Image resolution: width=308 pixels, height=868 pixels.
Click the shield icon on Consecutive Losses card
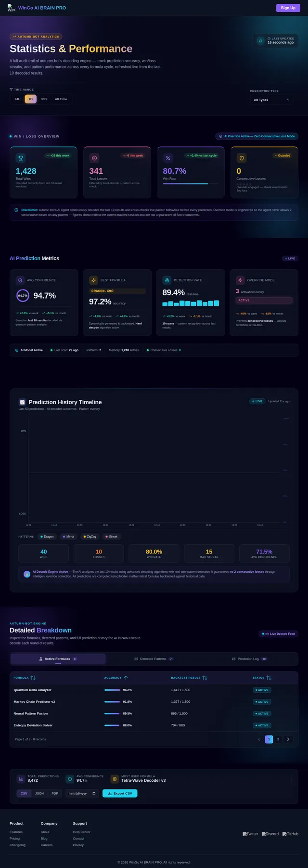(x=242, y=158)
